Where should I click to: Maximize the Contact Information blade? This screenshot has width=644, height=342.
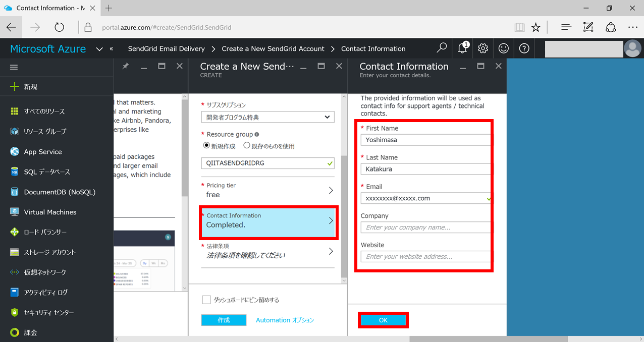(x=481, y=66)
